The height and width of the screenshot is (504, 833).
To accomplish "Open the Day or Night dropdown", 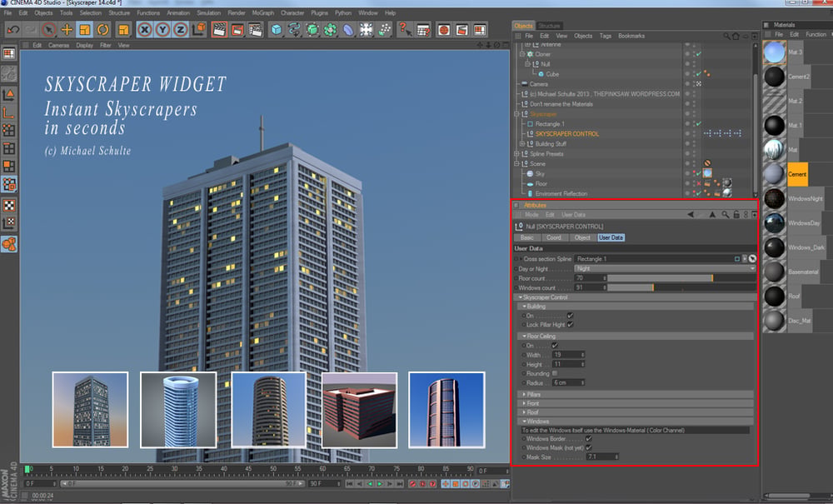I will tap(665, 269).
